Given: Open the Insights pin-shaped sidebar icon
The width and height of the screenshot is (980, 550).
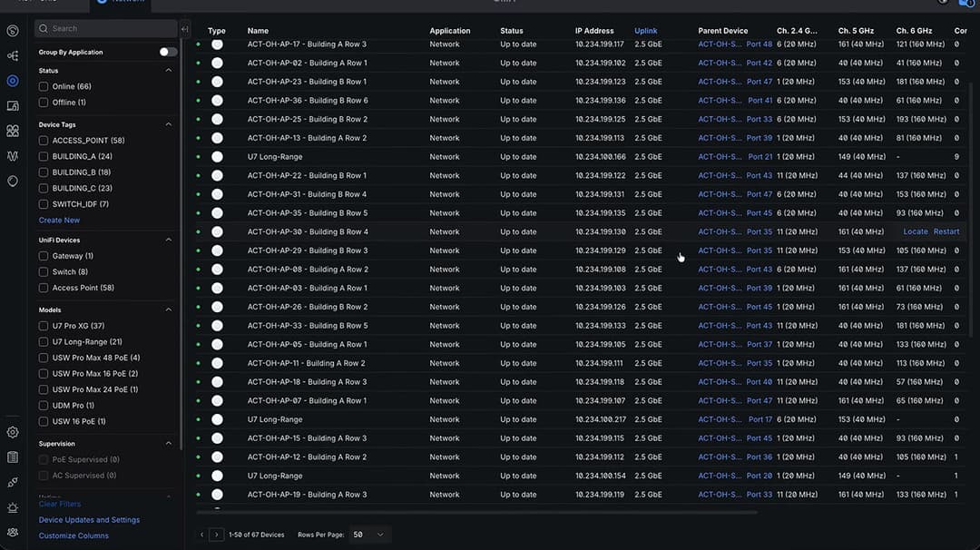Looking at the screenshot, I should tap(13, 182).
